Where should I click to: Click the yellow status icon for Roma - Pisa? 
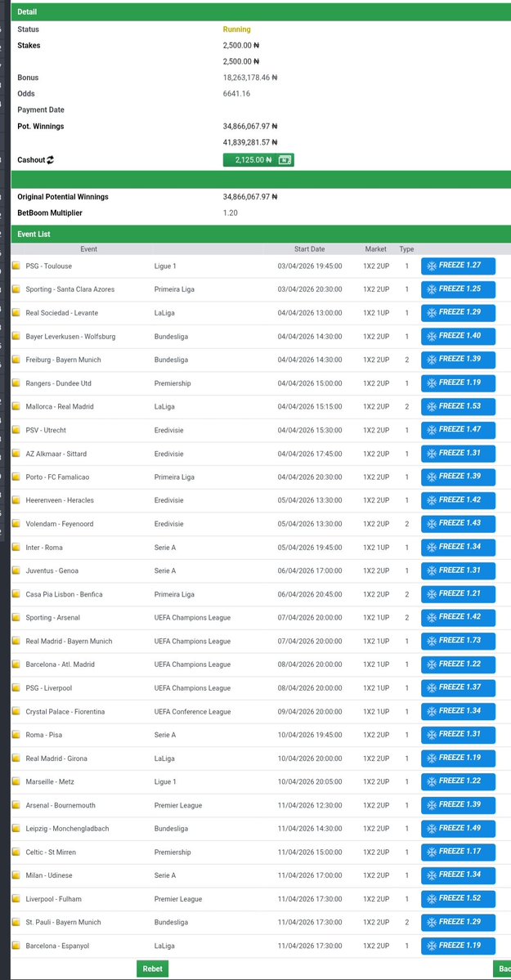16,735
